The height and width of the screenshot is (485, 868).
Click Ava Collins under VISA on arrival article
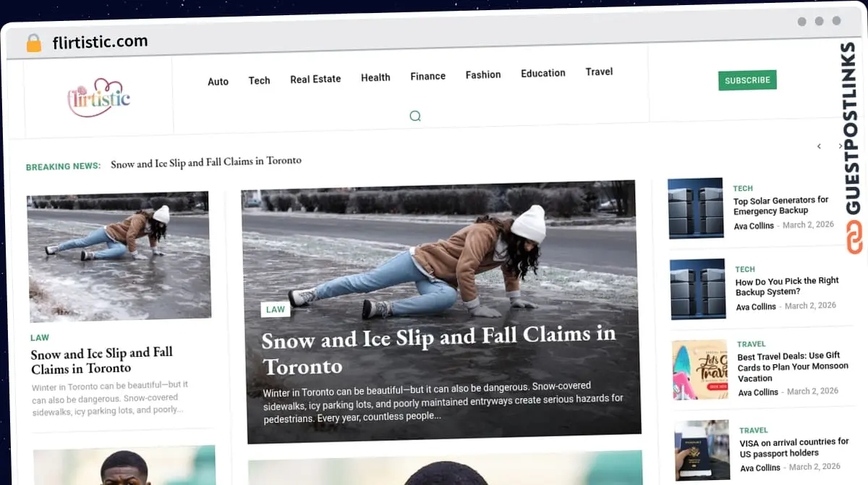pos(760,468)
